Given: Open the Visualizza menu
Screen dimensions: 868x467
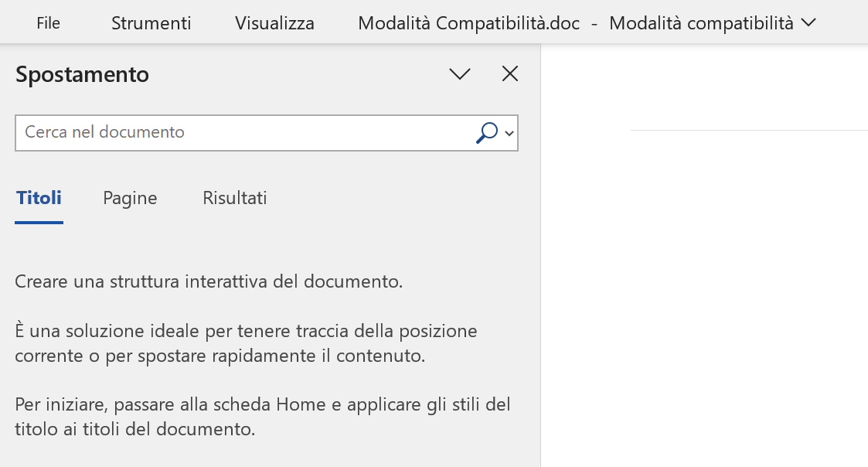Looking at the screenshot, I should tap(274, 22).
